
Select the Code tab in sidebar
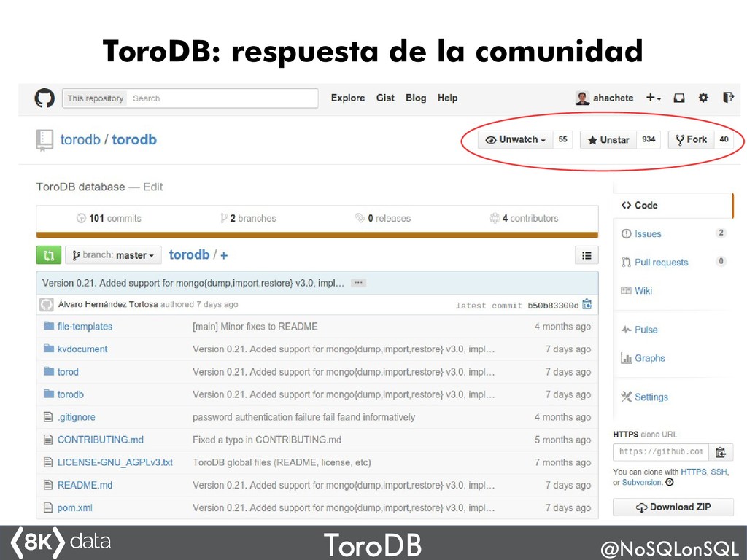pos(673,205)
